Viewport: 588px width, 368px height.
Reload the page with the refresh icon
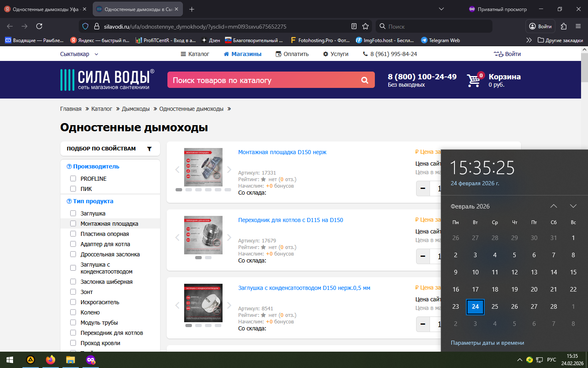point(39,26)
